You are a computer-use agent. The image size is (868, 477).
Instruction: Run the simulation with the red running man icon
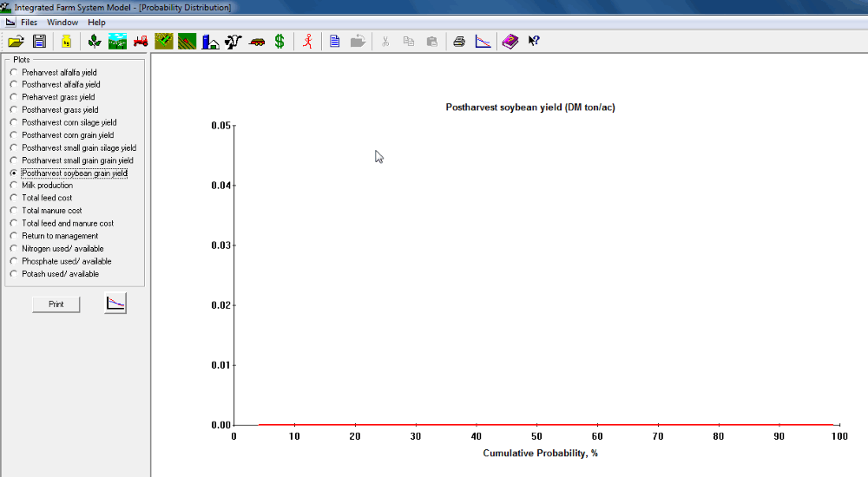coord(308,42)
